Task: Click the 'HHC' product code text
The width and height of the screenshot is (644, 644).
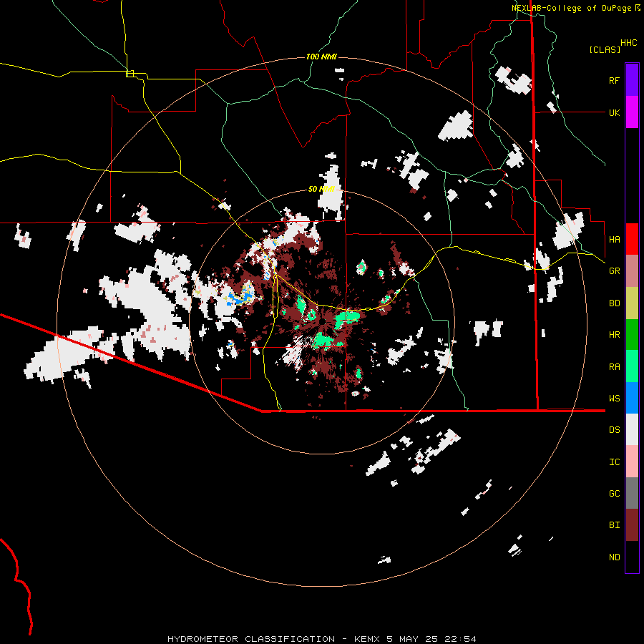Action: [x=628, y=43]
